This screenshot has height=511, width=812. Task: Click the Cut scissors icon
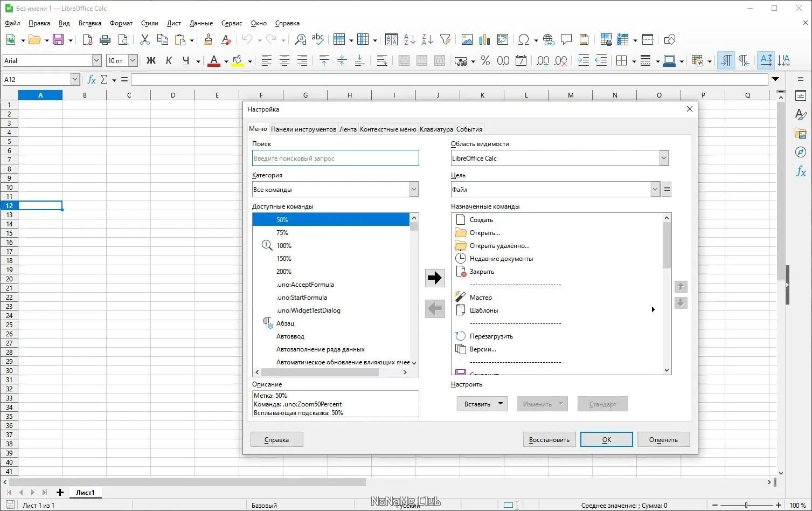(144, 39)
